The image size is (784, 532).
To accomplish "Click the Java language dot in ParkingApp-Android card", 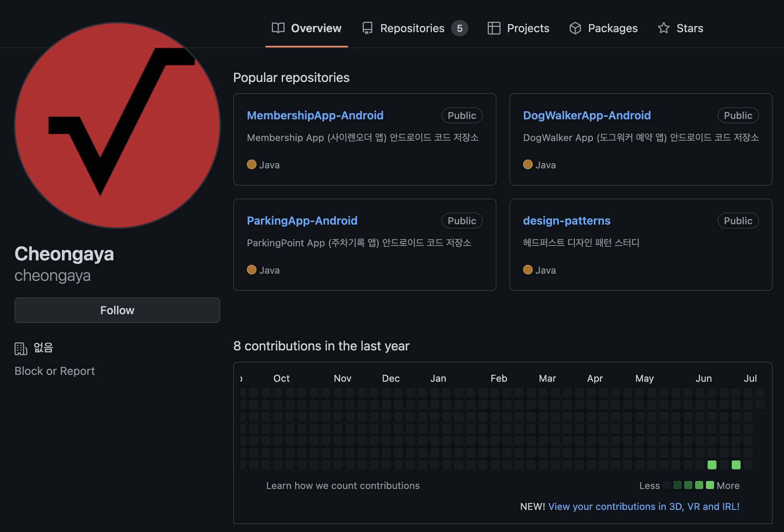I will [x=252, y=270].
